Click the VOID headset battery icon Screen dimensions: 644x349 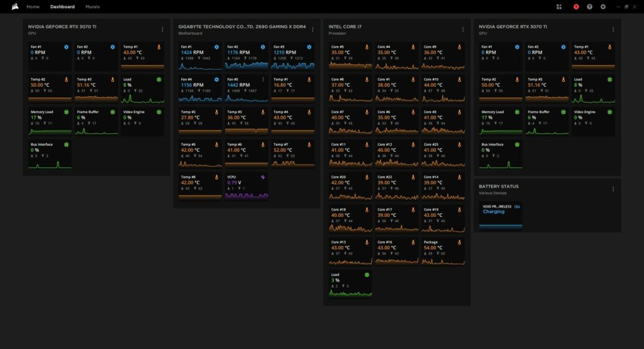[x=517, y=206]
